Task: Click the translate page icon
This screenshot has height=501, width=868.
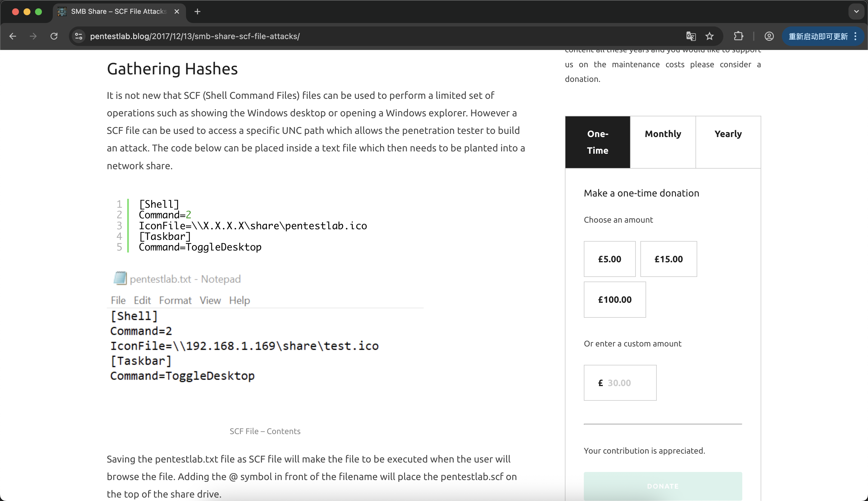Action: pos(691,36)
